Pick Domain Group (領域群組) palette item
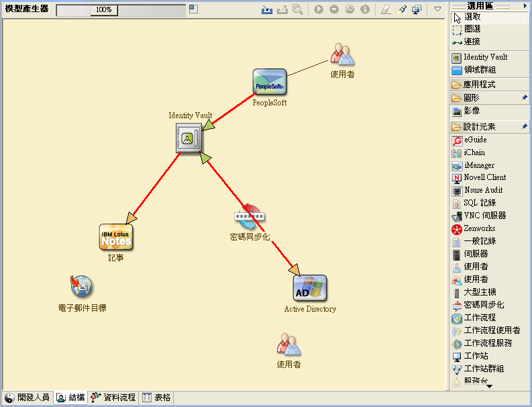 point(490,70)
